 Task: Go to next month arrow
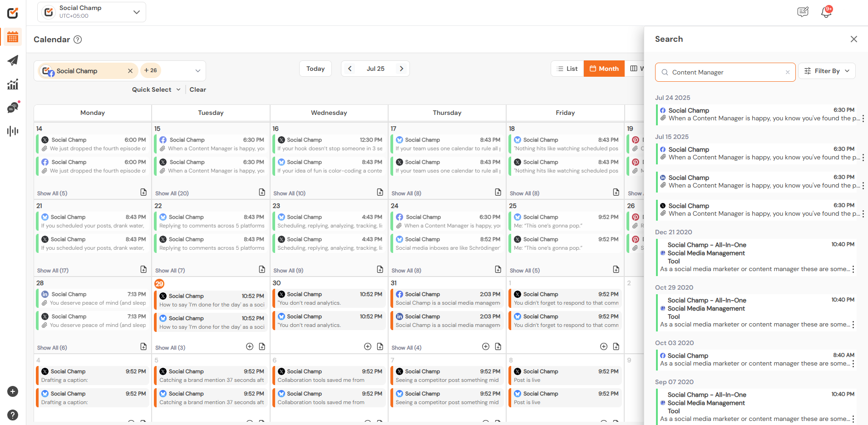point(401,69)
